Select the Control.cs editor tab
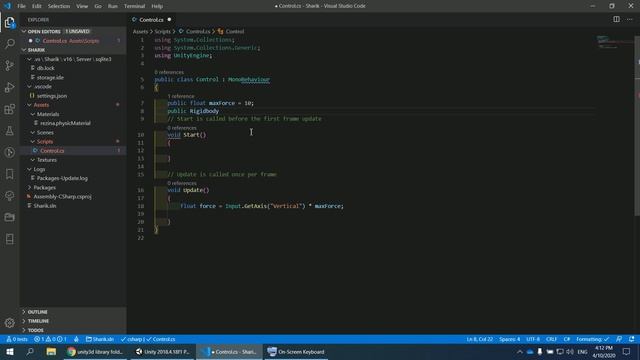 (x=151, y=20)
